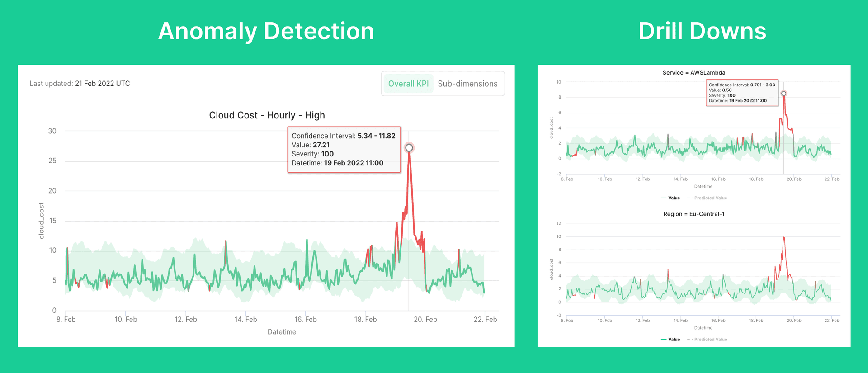This screenshot has height=373, width=868.
Task: Click the Datetime axis label on main chart
Action: [x=282, y=332]
